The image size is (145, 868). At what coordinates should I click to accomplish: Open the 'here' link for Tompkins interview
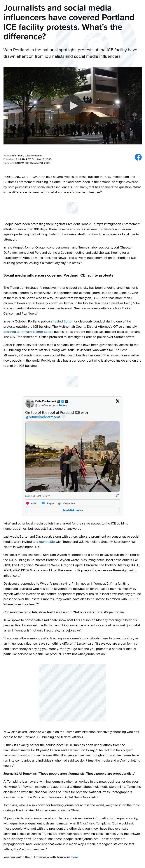pos(74,857)
